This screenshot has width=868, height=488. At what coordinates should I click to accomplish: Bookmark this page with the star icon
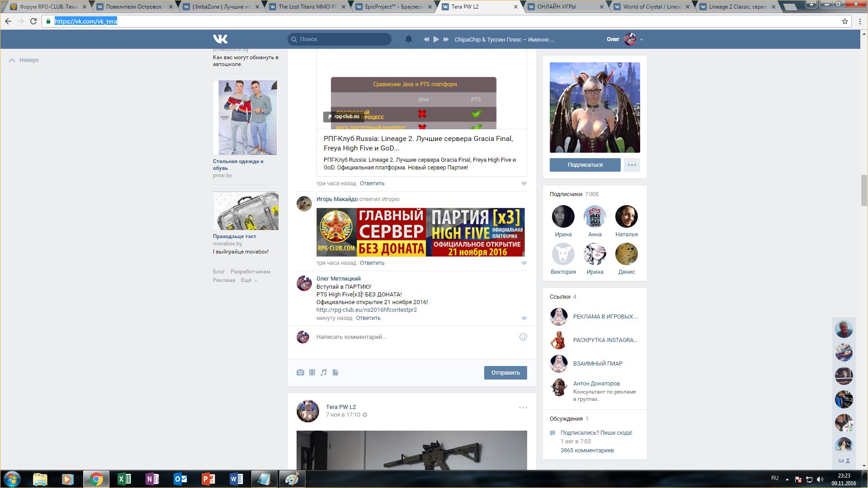[x=844, y=21]
